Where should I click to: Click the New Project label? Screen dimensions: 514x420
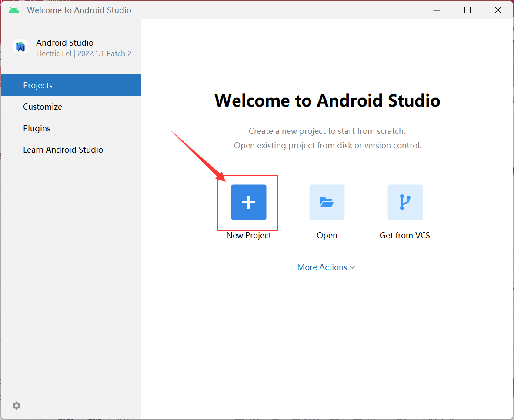[x=248, y=235]
